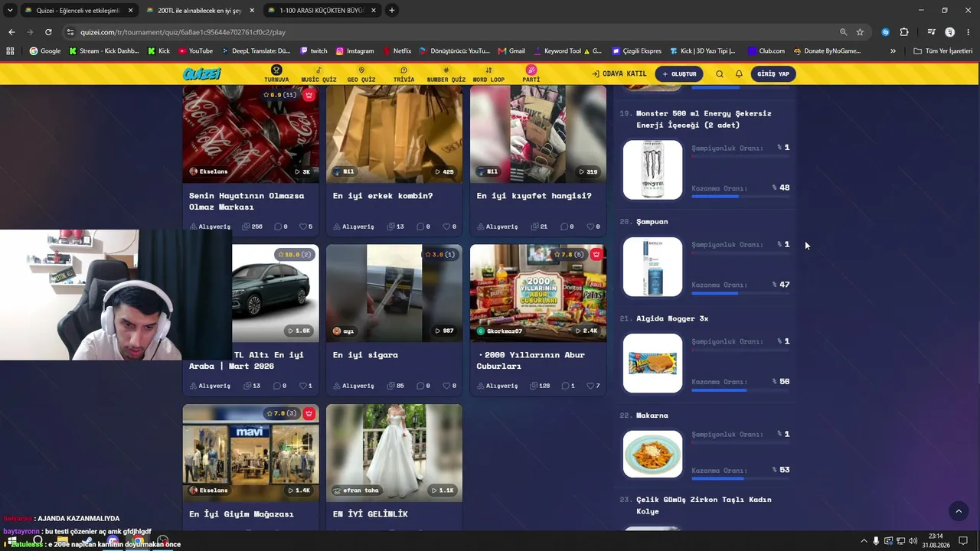Viewport: 980px width, 551px height.
Task: Click the crown badge on the Abur Cuburları card
Action: 596,254
